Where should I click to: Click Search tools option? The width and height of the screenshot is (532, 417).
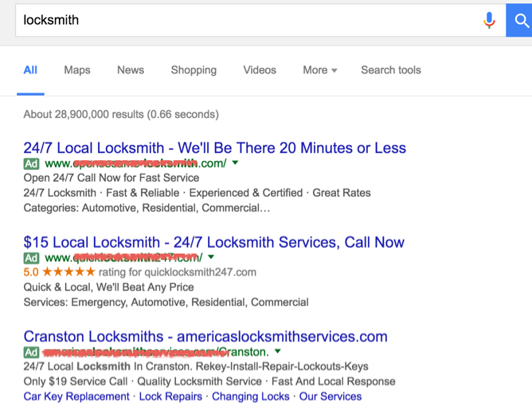391,70
